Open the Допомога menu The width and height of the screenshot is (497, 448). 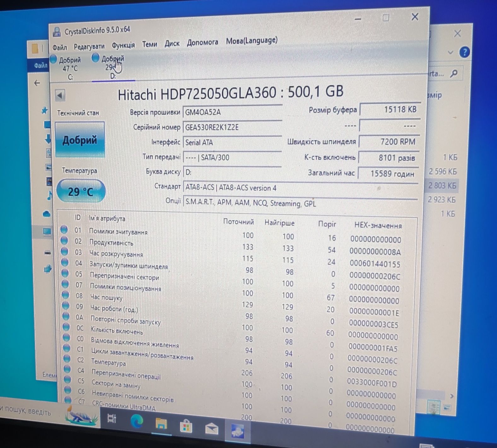202,42
